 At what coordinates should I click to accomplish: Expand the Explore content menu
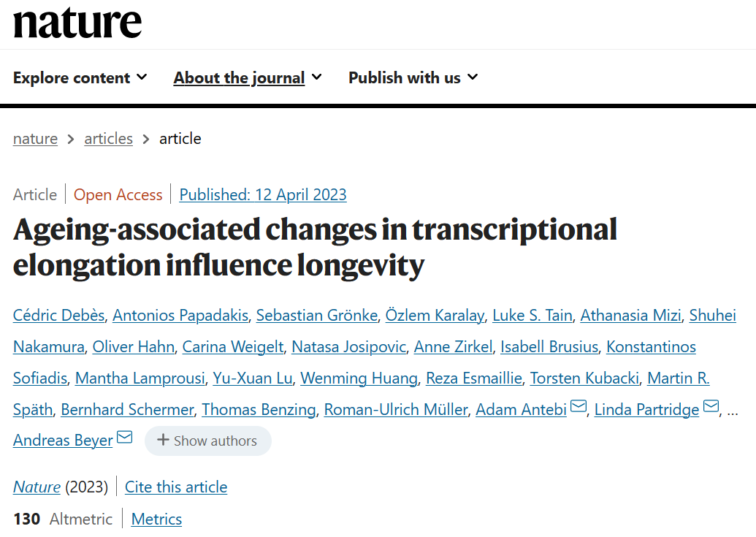point(80,77)
